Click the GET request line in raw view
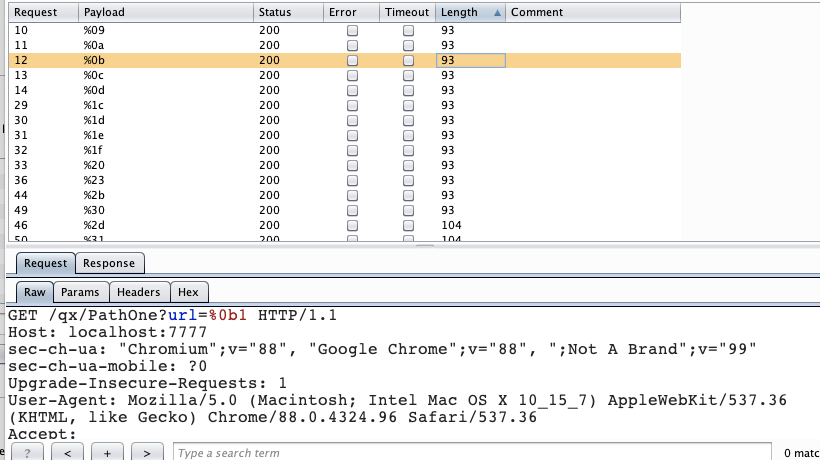This screenshot has width=820, height=460. (x=173, y=316)
